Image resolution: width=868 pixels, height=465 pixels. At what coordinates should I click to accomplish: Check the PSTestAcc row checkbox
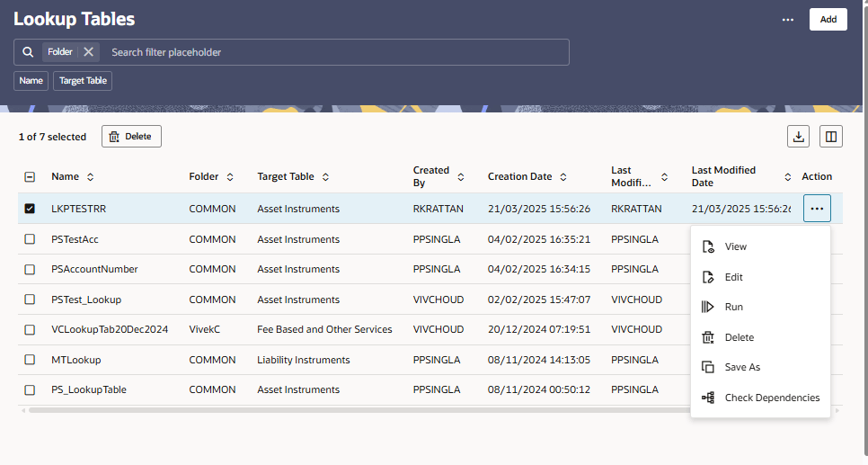[x=30, y=239]
